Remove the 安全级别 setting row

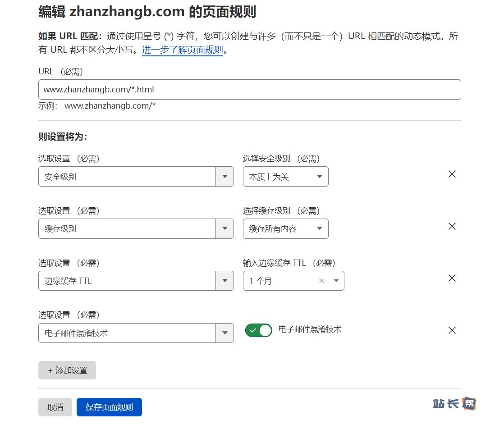coord(452,174)
